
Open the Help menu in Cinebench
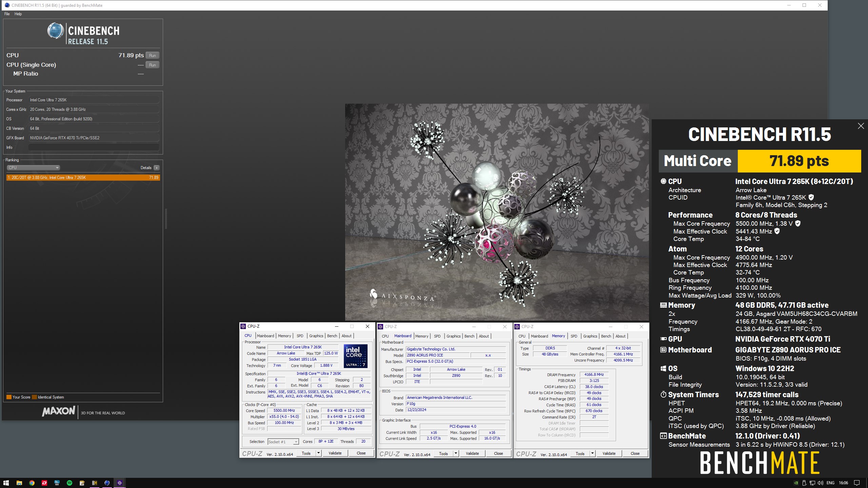[x=18, y=14]
